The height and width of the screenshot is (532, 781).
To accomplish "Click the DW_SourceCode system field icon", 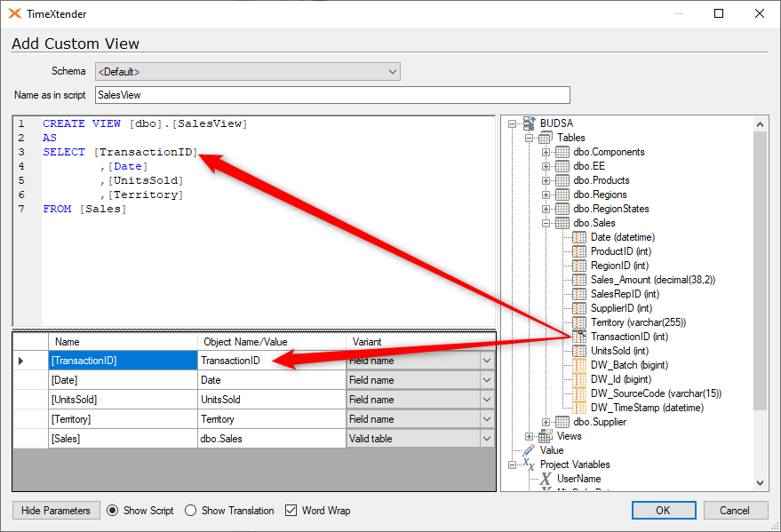I will point(579,393).
